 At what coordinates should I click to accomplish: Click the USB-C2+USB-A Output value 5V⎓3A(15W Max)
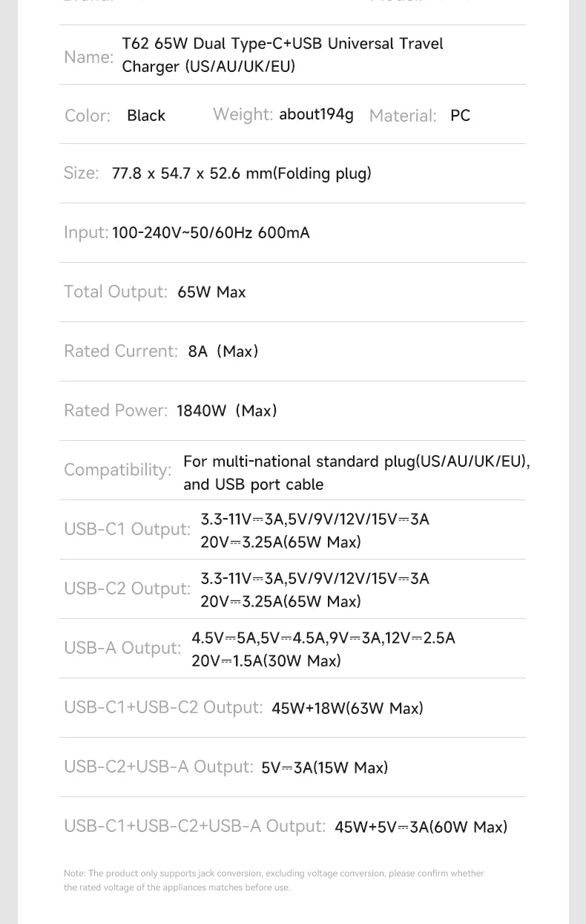tap(324, 768)
